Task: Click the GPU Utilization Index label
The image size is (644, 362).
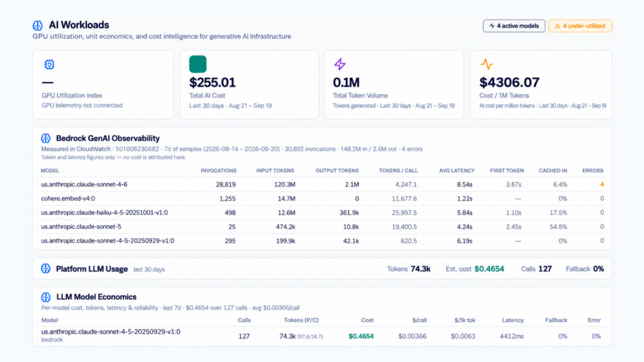Action: coord(72,96)
